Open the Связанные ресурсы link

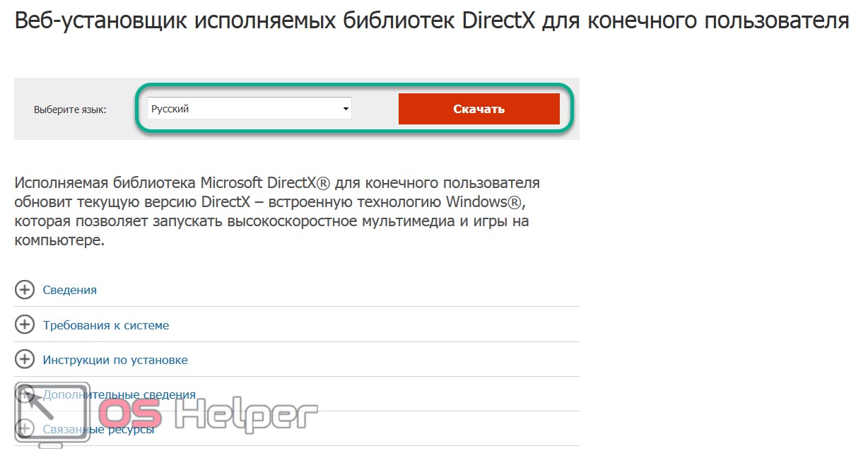click(98, 429)
